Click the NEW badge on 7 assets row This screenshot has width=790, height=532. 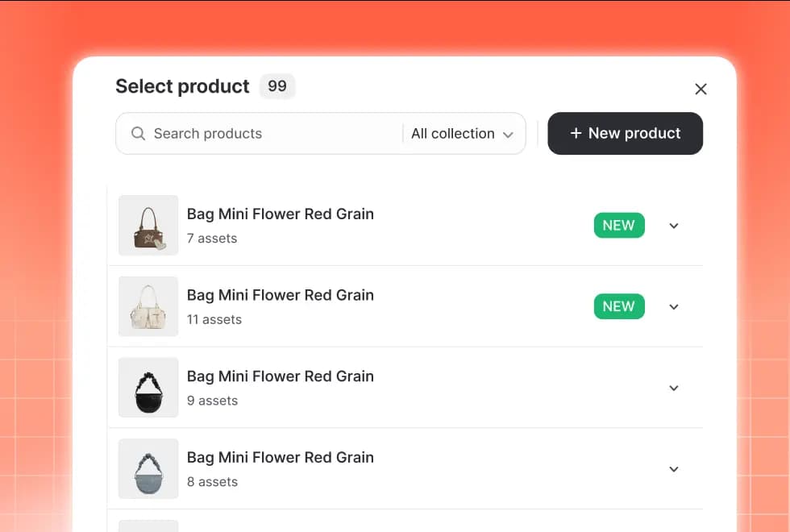click(619, 225)
